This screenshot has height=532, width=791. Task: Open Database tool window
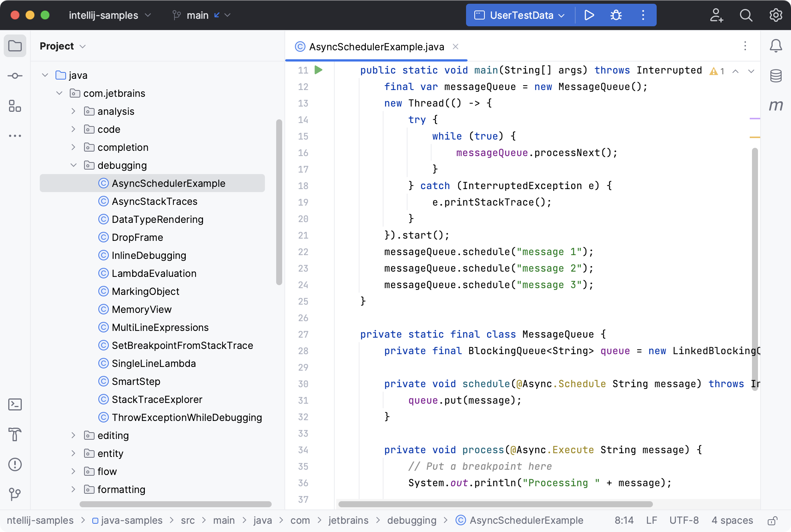776,76
